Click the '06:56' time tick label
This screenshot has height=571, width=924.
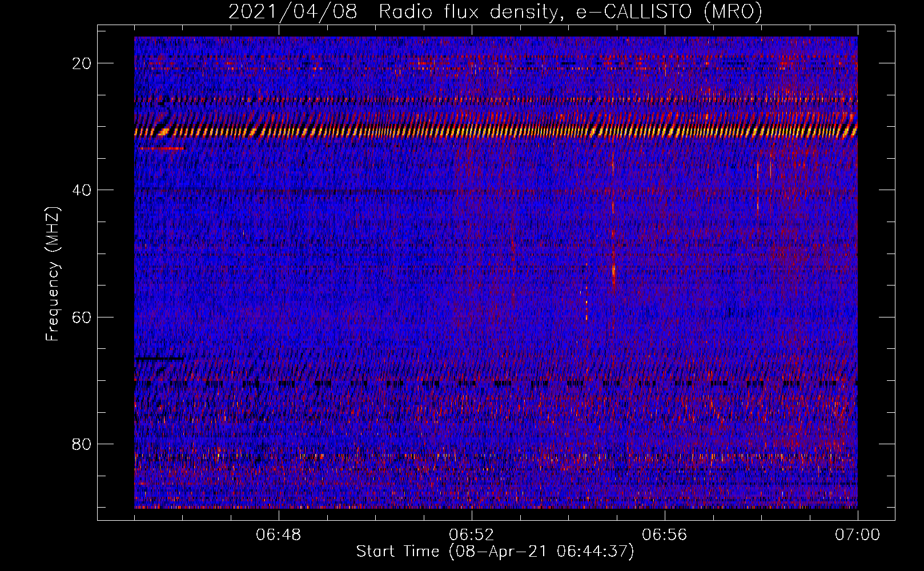tap(665, 534)
